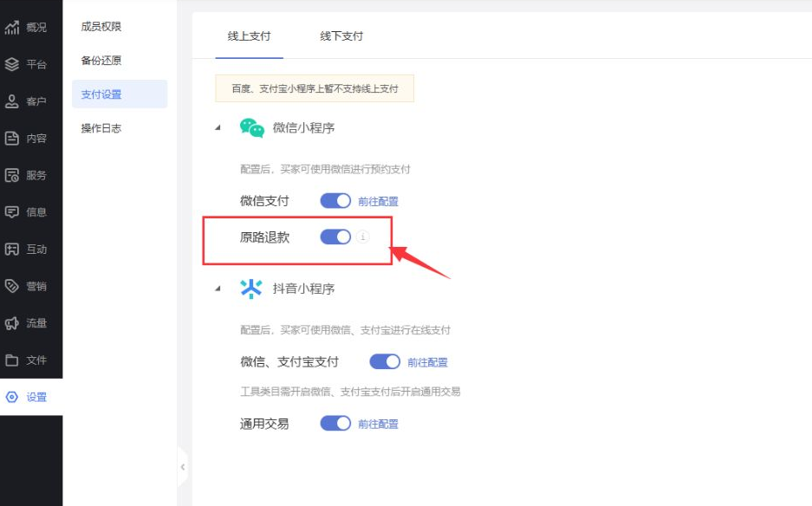Screen dimensions: 812x506
Task: Click the 客户 person icon
Action: [12, 101]
